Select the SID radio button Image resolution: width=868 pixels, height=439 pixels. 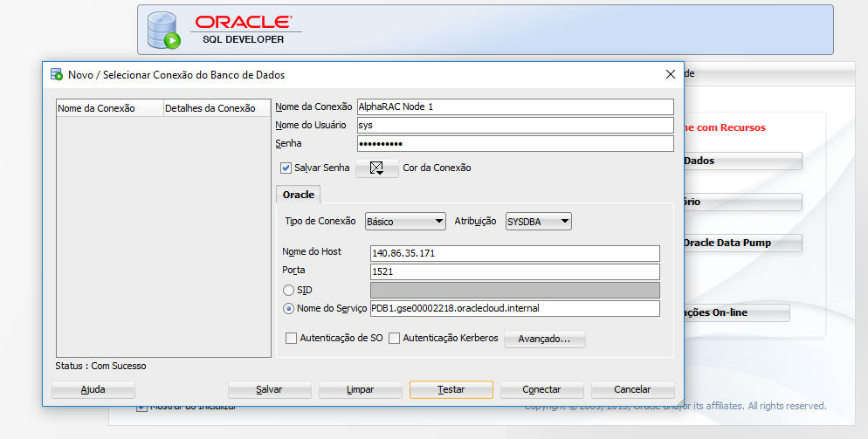[x=288, y=290]
